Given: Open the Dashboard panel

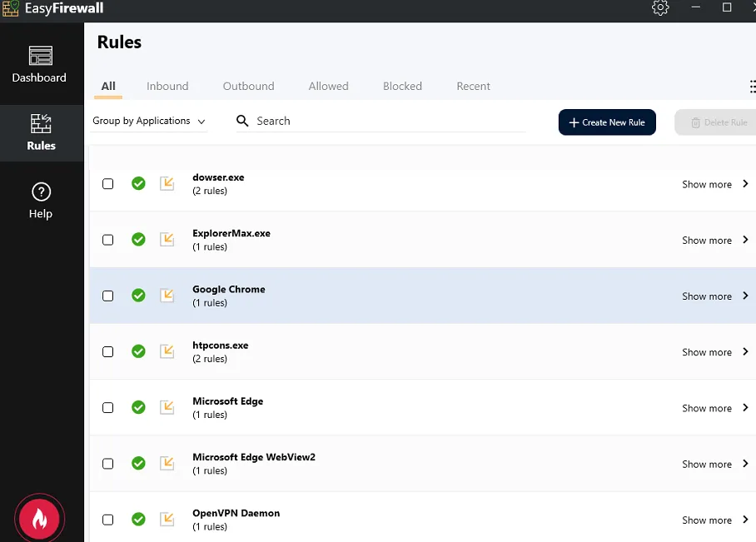Looking at the screenshot, I should point(40,65).
